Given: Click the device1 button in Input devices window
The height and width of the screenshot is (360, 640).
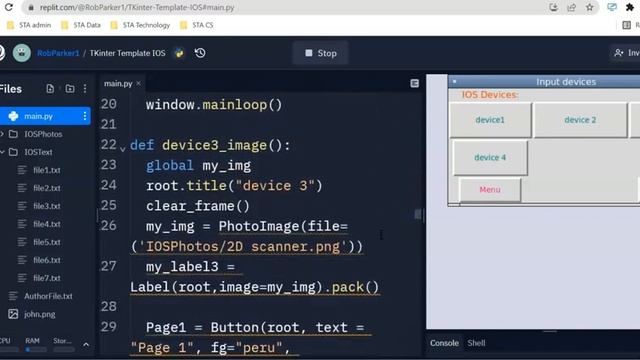Looking at the screenshot, I should [490, 120].
